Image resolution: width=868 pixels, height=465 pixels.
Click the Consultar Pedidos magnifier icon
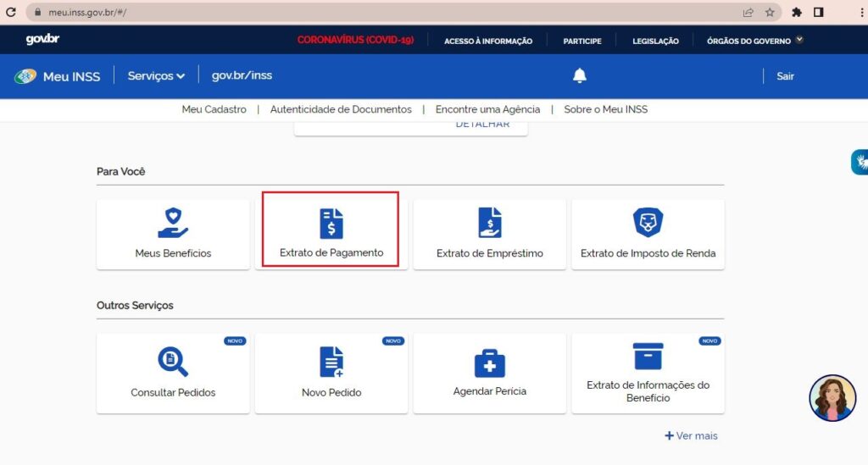(173, 362)
